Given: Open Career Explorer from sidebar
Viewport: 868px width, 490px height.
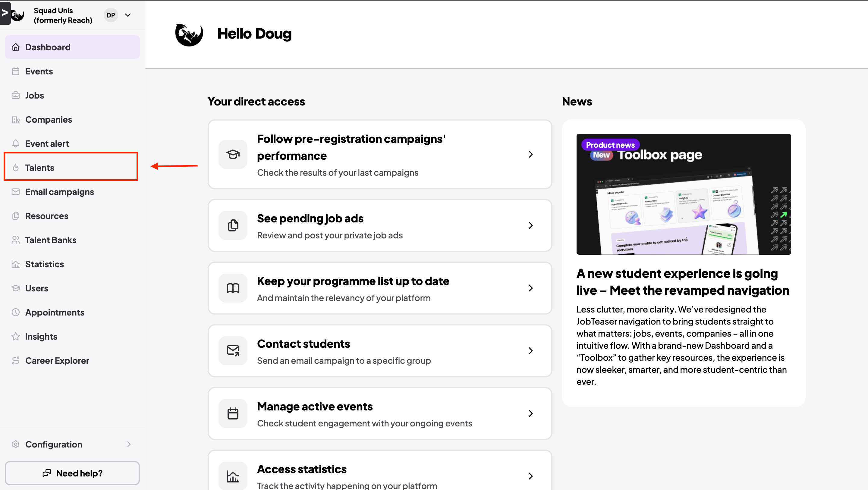Looking at the screenshot, I should click(x=57, y=360).
